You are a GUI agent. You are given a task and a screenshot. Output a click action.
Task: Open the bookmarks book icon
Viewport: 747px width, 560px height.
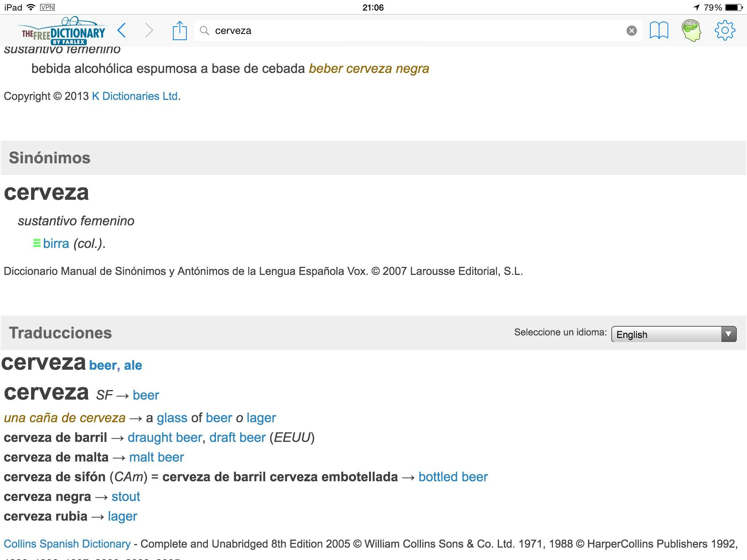[659, 30]
